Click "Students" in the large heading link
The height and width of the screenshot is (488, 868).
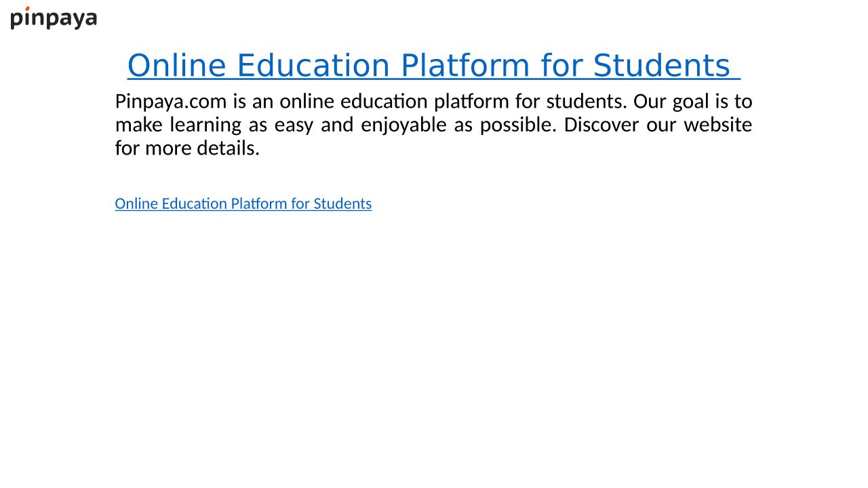[661, 66]
